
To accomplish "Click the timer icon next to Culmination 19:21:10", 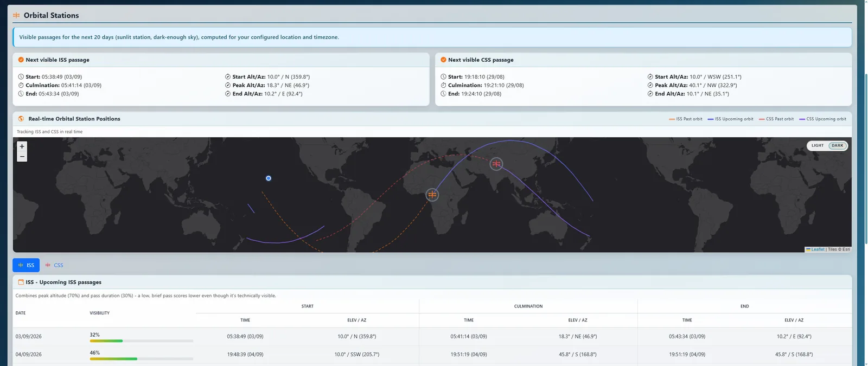I will [443, 85].
